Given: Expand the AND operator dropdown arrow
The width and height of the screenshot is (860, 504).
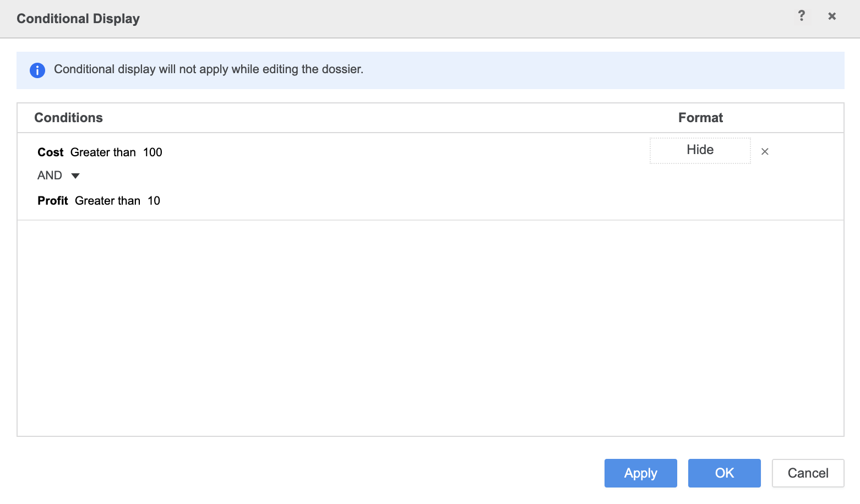Looking at the screenshot, I should point(75,176).
